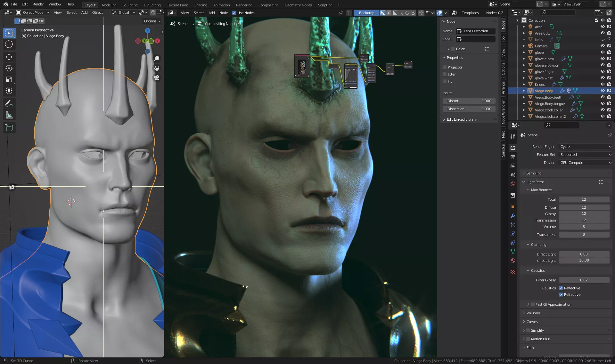Uncheck the Use Nodes checkbox
The height and width of the screenshot is (364, 615).
[234, 13]
